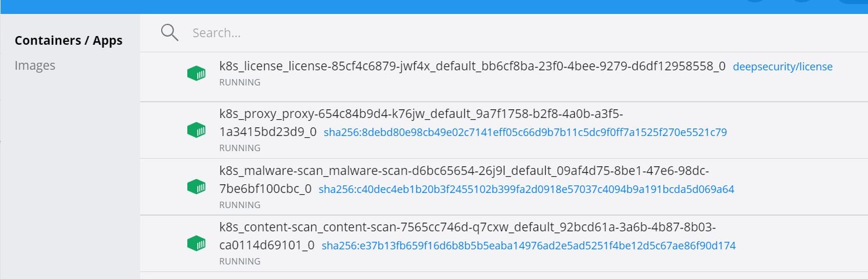Click the content-scan container's green icon
The image size is (868, 279).
point(197,244)
